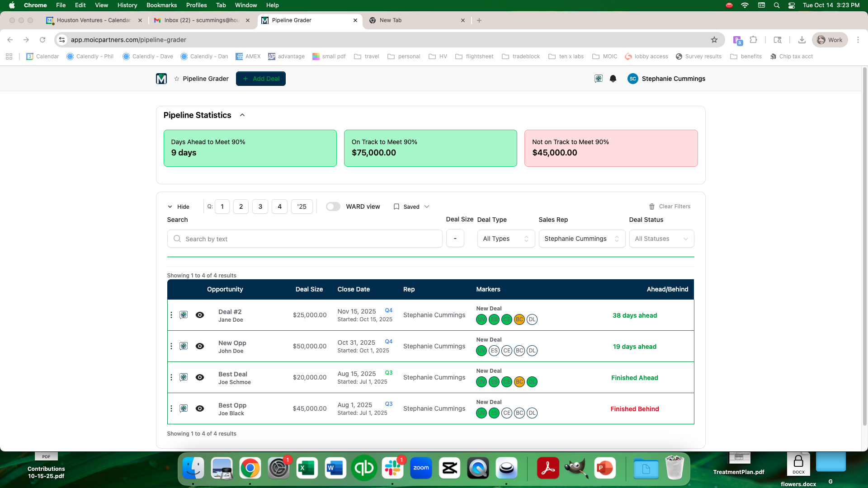Viewport: 868px width, 488px height.
Task: Open the Bookmarks menu in the menu bar
Action: pos(161,5)
